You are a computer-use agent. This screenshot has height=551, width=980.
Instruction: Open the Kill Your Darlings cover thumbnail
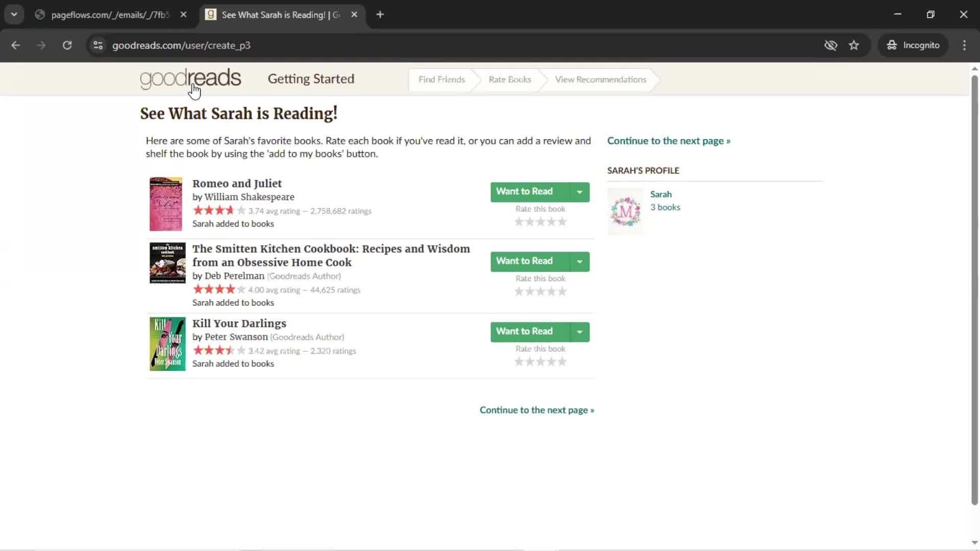coord(167,344)
